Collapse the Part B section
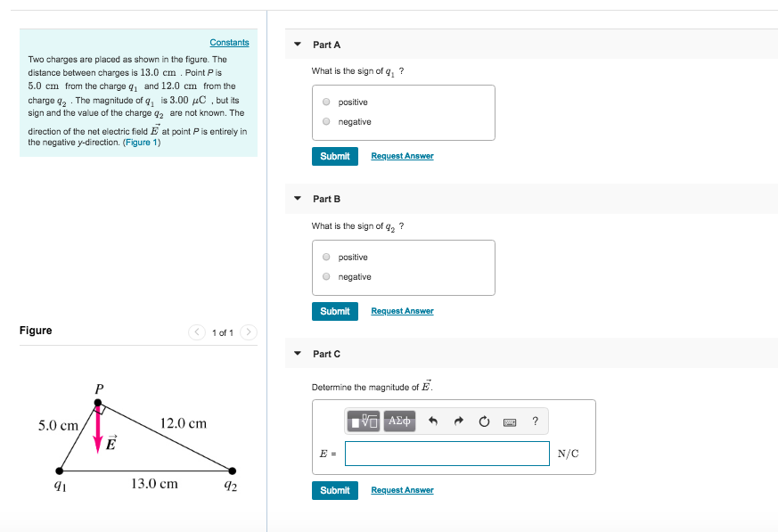Image resolution: width=778 pixels, height=532 pixels. click(298, 199)
